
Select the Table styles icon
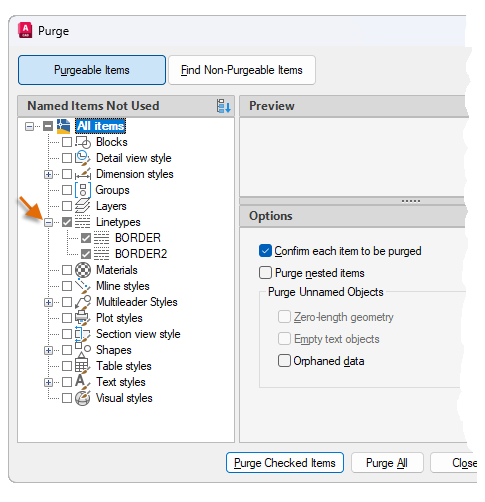[83, 366]
